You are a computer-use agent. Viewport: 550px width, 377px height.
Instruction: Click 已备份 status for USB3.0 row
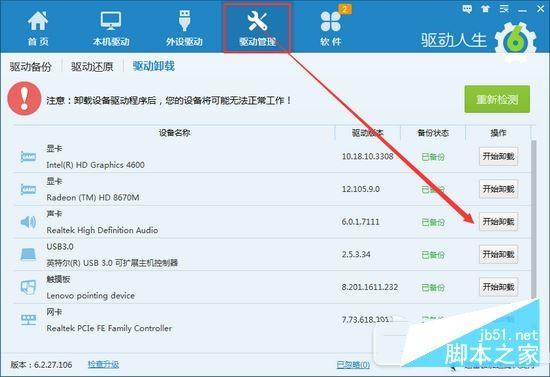click(x=433, y=255)
